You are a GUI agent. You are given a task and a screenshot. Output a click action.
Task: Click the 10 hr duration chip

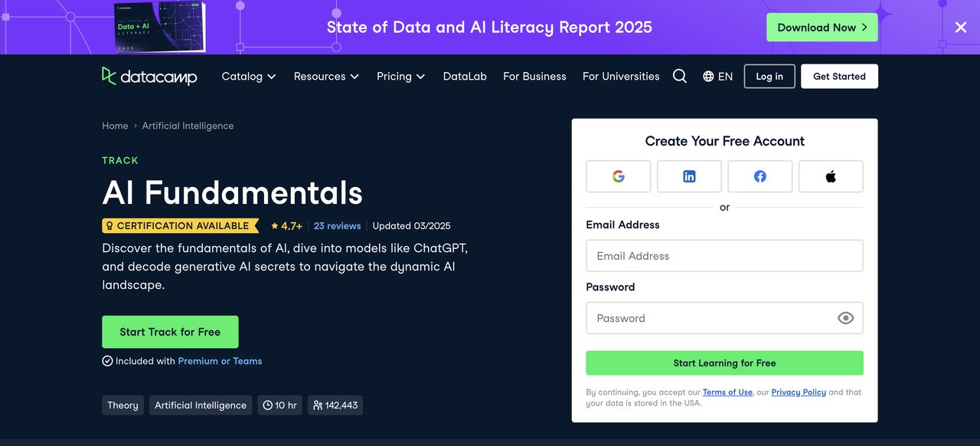279,405
